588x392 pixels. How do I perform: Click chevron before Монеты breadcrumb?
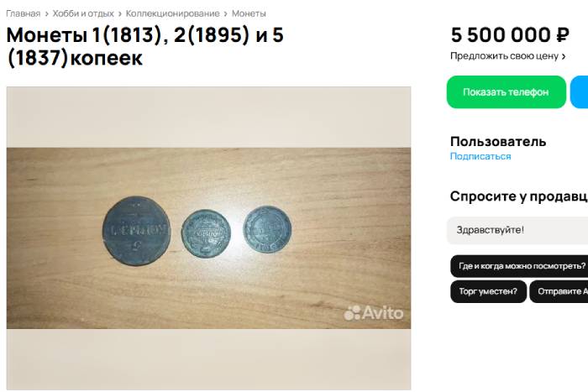(226, 14)
